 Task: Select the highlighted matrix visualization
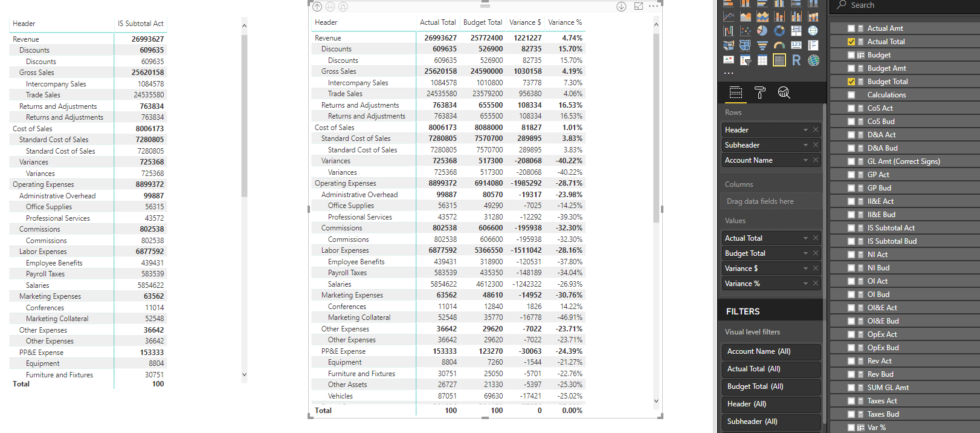click(x=779, y=60)
